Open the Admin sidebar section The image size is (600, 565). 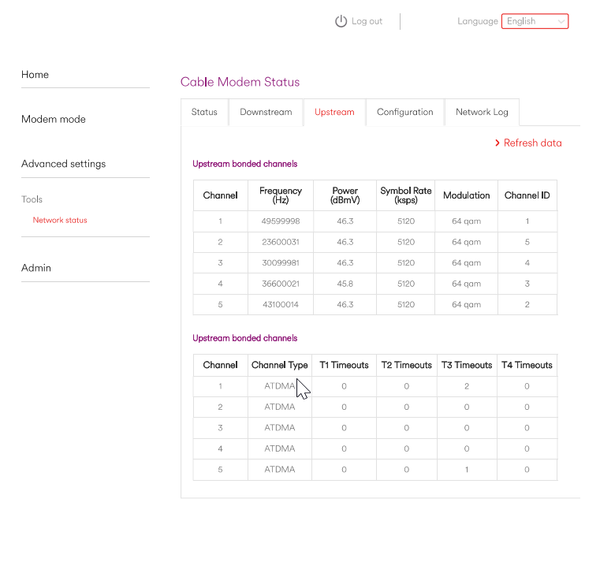tap(36, 268)
